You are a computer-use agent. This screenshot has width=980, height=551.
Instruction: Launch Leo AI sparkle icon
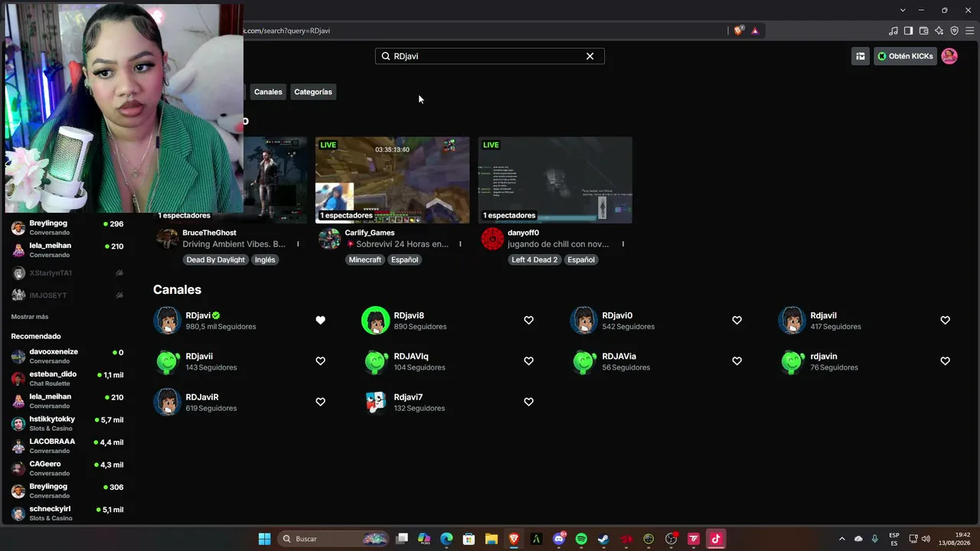(x=939, y=31)
